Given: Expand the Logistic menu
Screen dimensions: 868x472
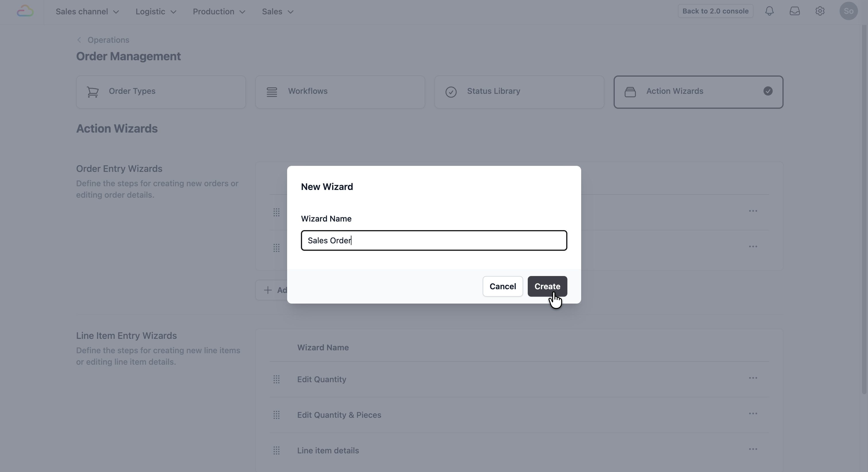Looking at the screenshot, I should point(156,12).
